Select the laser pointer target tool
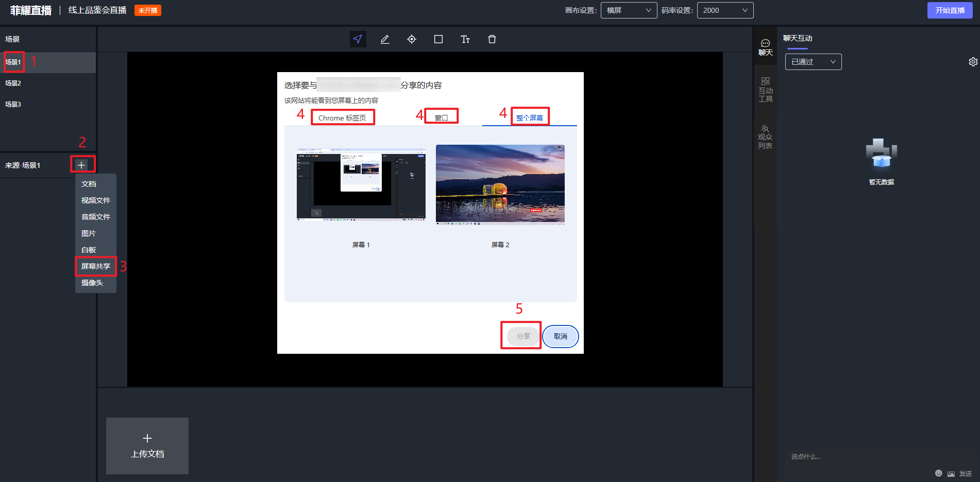 pyautogui.click(x=412, y=39)
